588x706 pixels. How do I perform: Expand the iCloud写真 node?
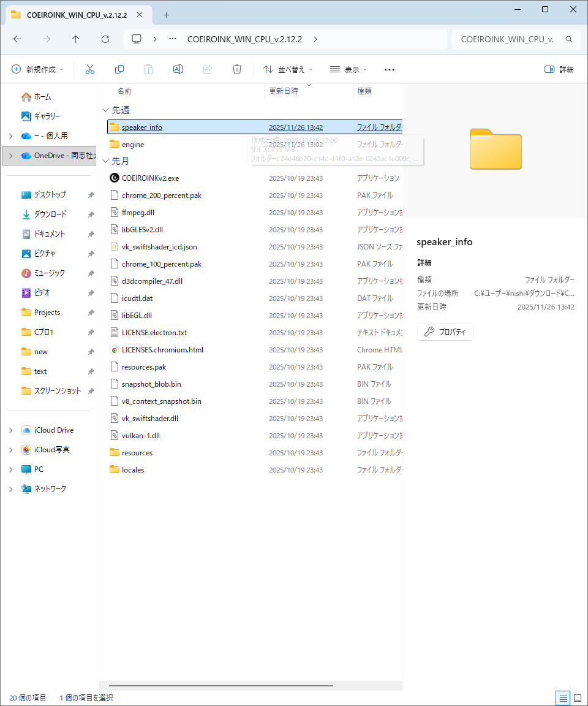11,450
